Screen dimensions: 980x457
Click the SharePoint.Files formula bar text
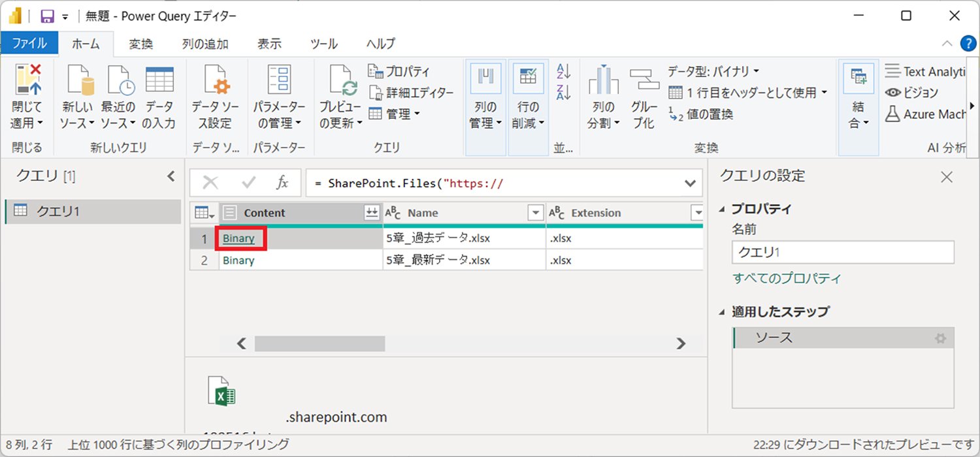click(x=409, y=183)
